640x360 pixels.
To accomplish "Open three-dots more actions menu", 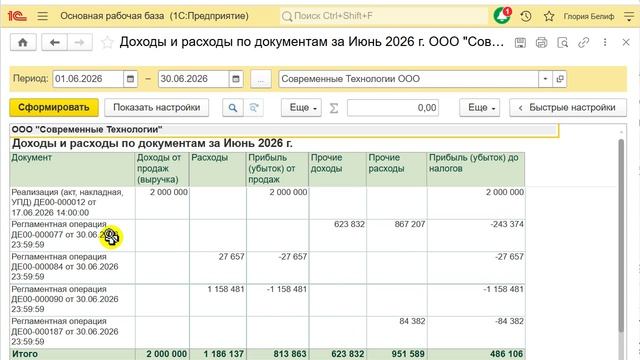I will pyautogui.click(x=605, y=42).
